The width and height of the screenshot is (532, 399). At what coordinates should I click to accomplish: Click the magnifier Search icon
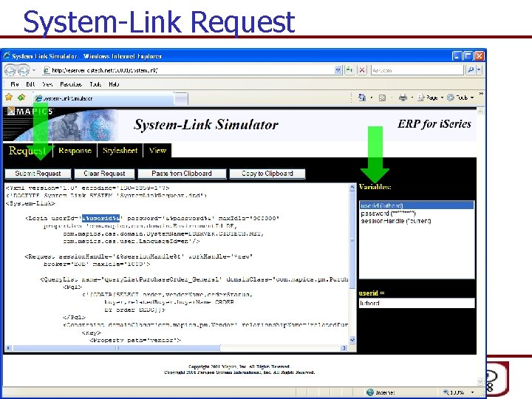coord(471,70)
